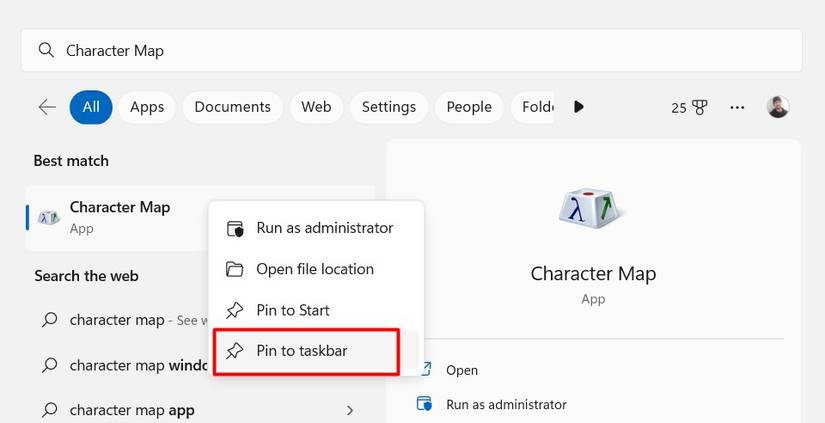The image size is (825, 423).
Task: Click the user profile avatar
Action: [778, 107]
